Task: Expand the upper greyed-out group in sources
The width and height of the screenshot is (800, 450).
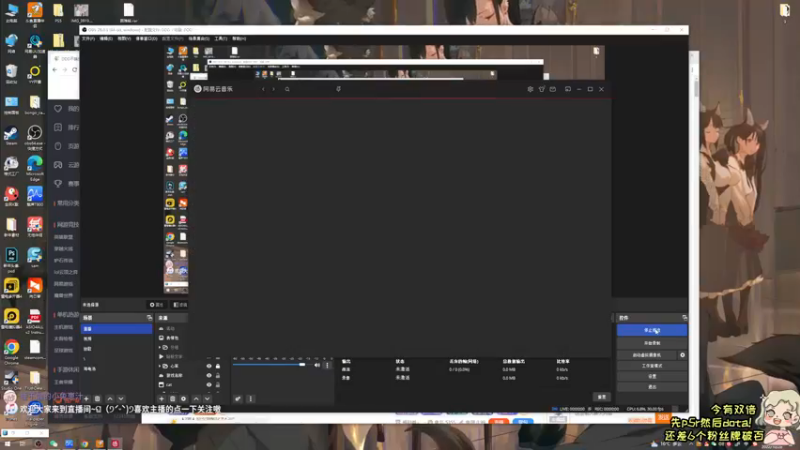Action: coord(160,347)
